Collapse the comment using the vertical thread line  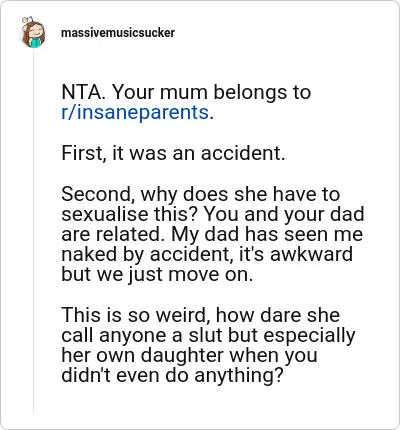point(33,230)
